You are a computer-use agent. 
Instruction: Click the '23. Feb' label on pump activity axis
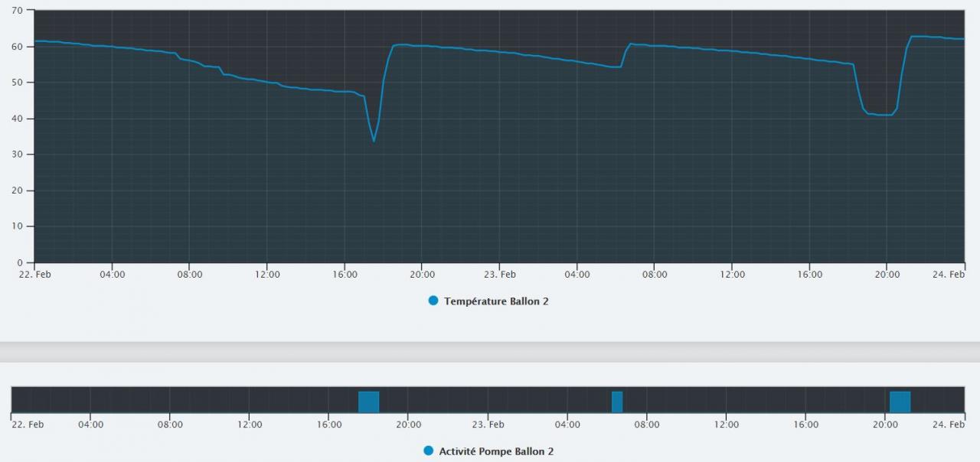(488, 425)
